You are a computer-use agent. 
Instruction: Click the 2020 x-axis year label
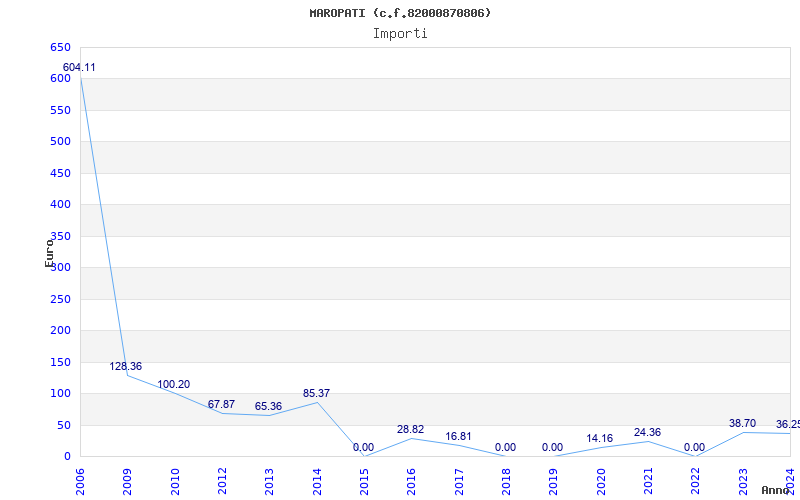(x=601, y=482)
